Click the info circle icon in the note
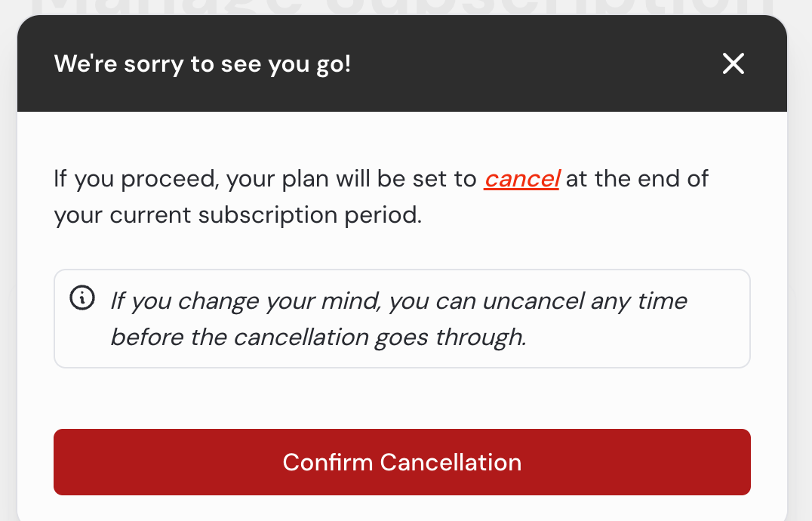 (82, 297)
